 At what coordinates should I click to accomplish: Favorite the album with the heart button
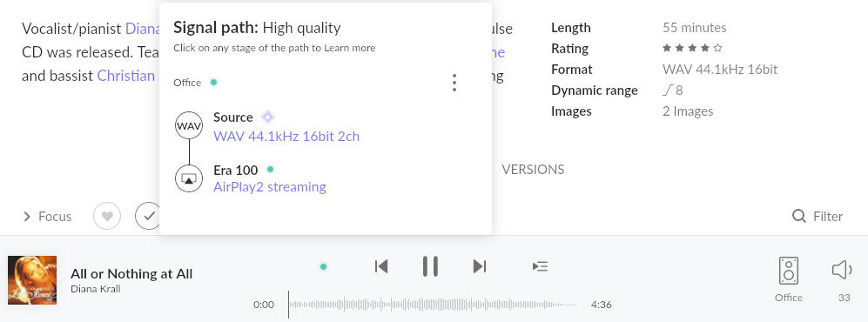(x=107, y=216)
